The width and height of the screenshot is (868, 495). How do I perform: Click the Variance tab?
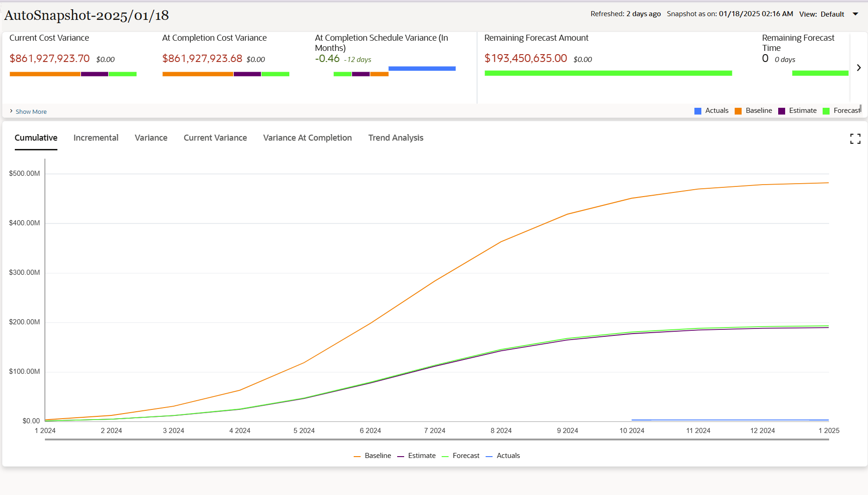[151, 137]
